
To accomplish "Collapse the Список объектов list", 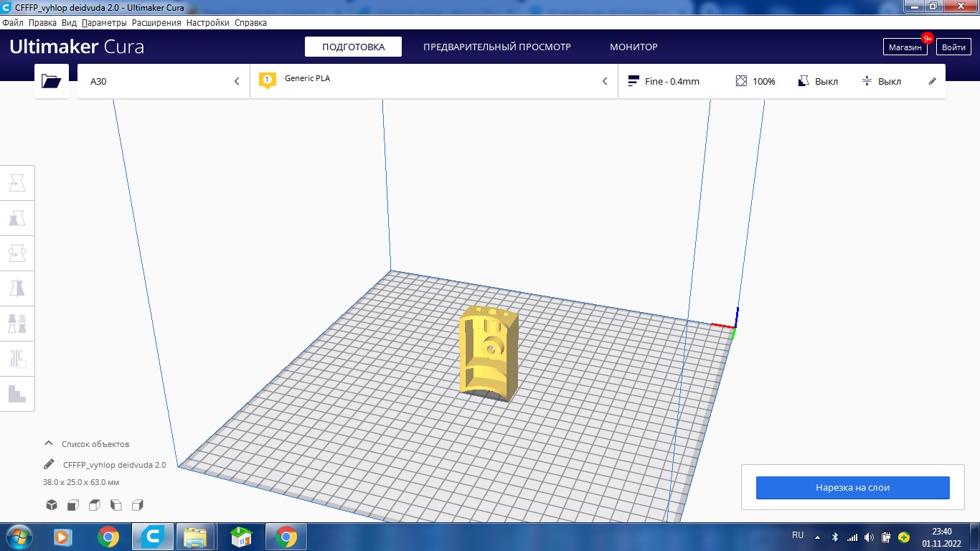I will click(x=49, y=443).
